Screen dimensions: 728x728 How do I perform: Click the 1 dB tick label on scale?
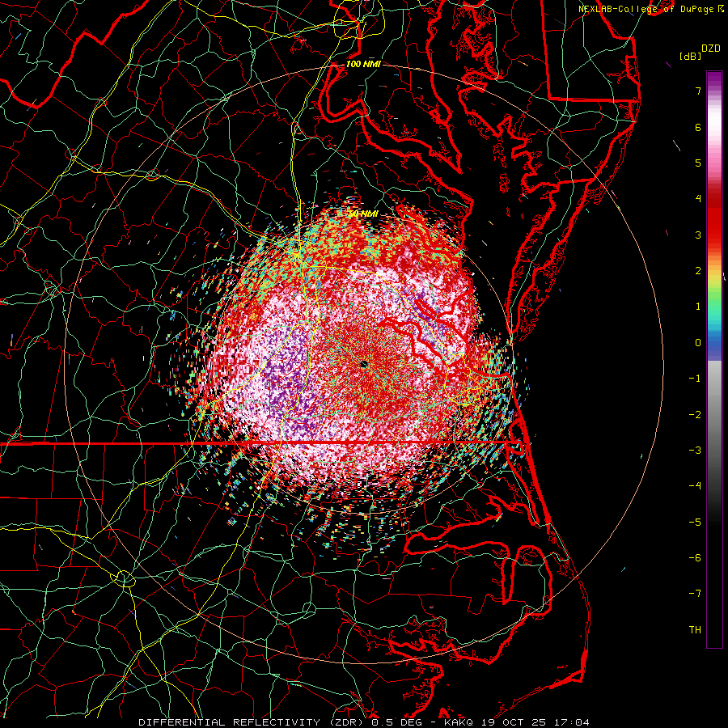(x=698, y=307)
